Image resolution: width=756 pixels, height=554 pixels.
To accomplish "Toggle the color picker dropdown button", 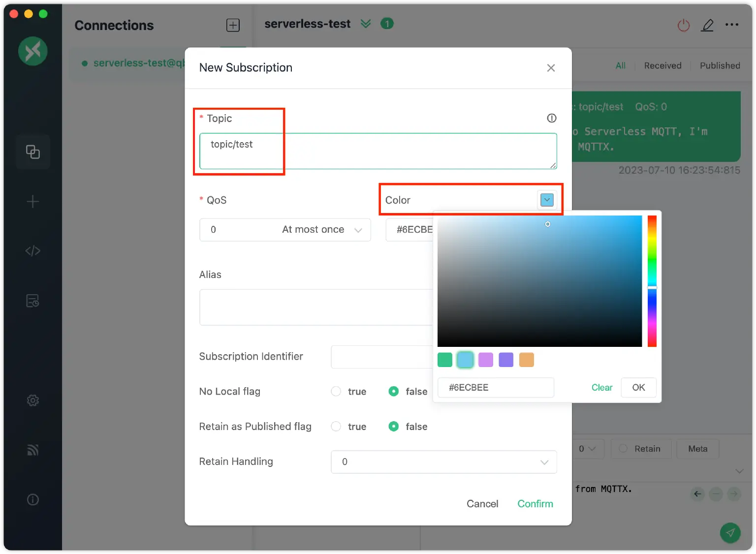I will point(547,200).
